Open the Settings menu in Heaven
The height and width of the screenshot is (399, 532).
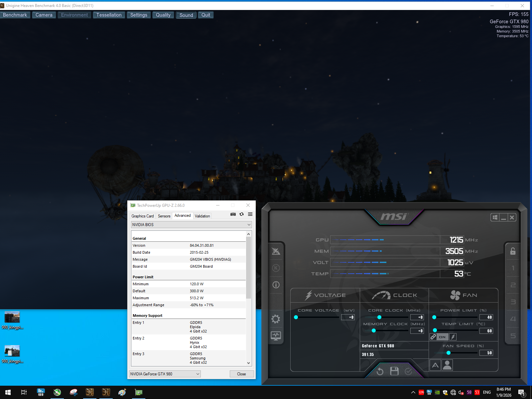click(139, 15)
